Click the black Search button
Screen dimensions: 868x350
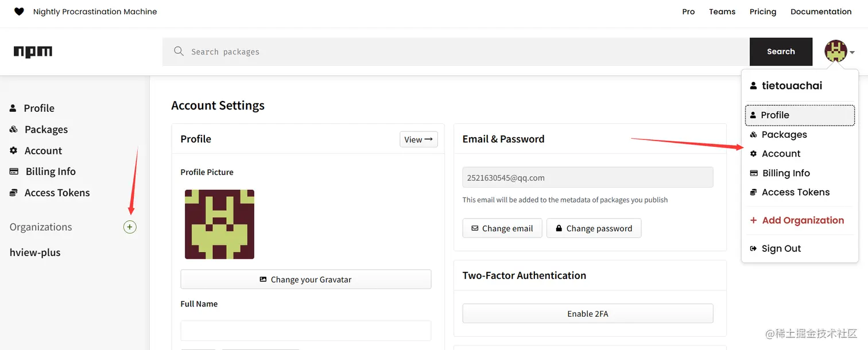(781, 52)
